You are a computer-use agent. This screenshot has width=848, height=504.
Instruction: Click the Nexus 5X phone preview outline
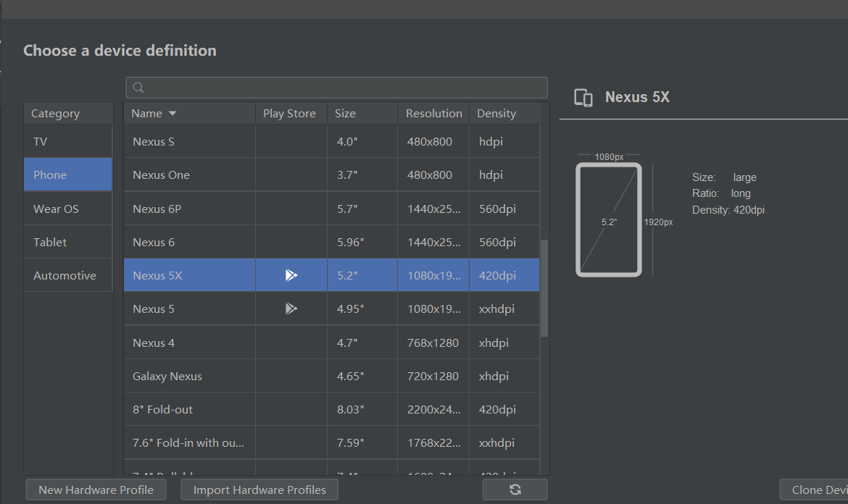click(x=609, y=220)
